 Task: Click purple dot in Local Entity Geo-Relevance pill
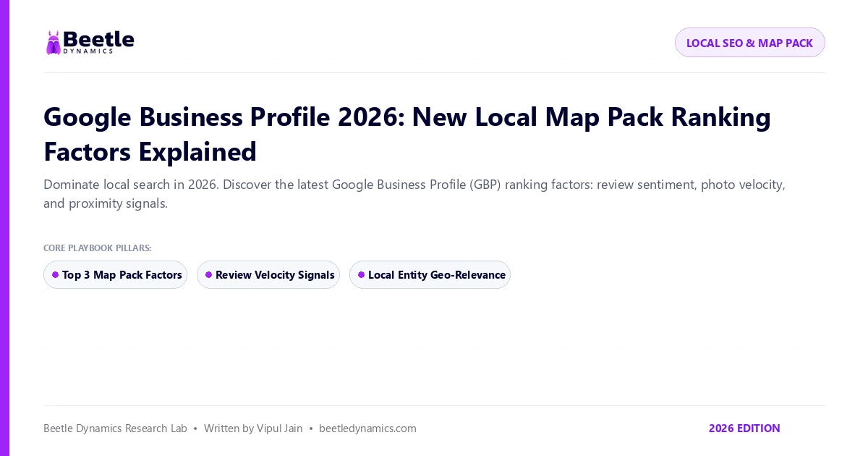click(x=361, y=275)
